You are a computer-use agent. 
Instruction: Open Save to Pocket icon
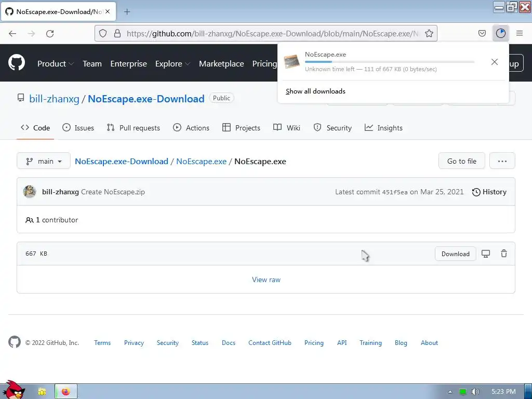tap(482, 33)
